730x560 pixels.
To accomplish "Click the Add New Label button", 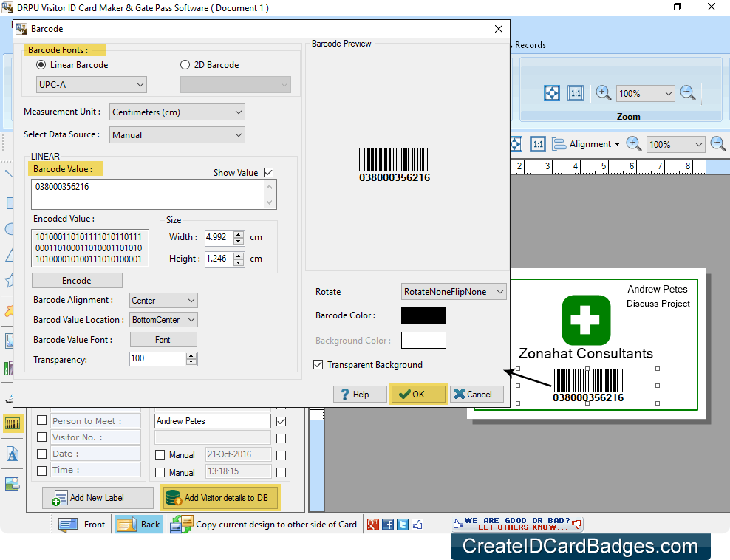I will point(98,498).
